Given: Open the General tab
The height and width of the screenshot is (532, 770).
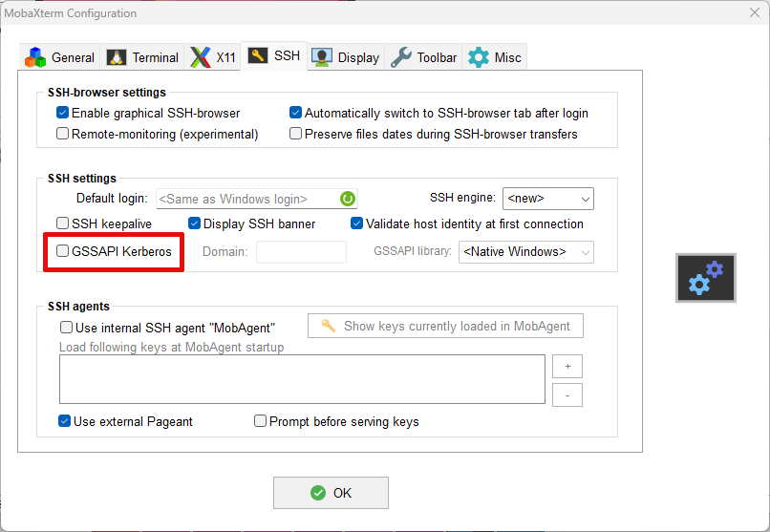Looking at the screenshot, I should point(60,57).
